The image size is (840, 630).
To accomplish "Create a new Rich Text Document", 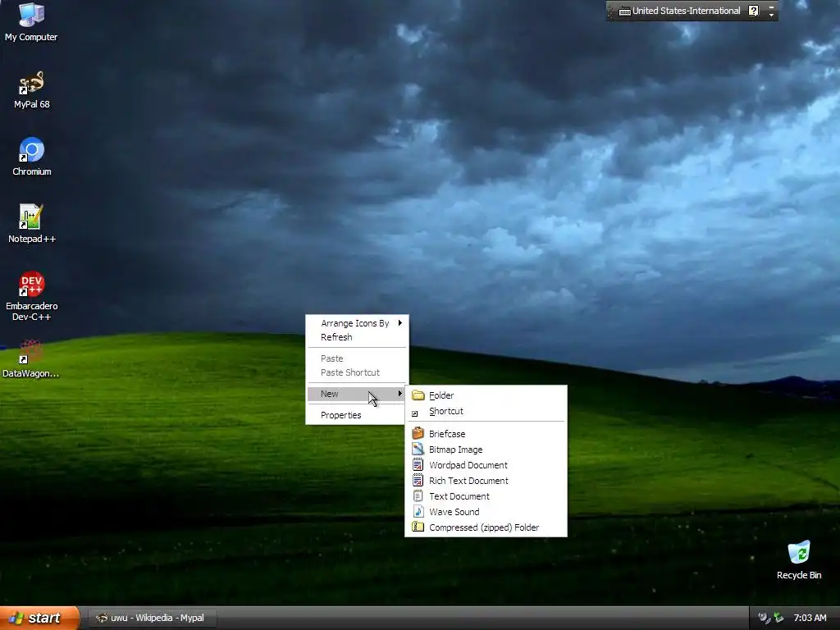I will 486,481.
